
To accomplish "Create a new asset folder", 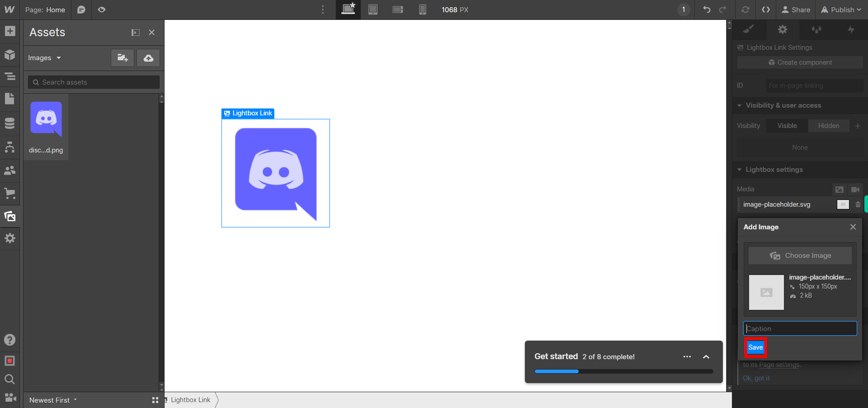I will [123, 58].
